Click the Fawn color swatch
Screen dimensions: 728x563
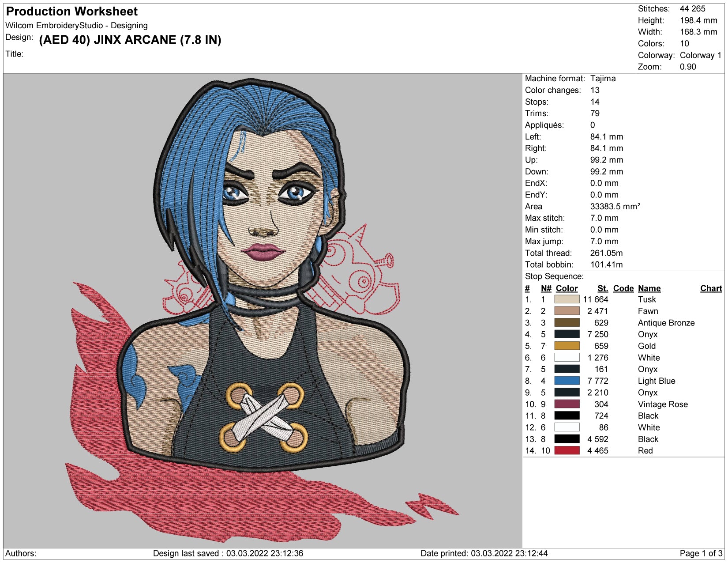[567, 311]
